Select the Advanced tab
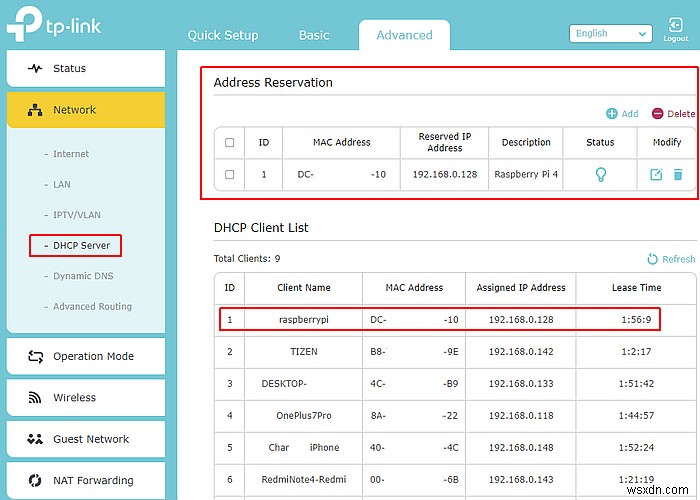 (x=404, y=35)
